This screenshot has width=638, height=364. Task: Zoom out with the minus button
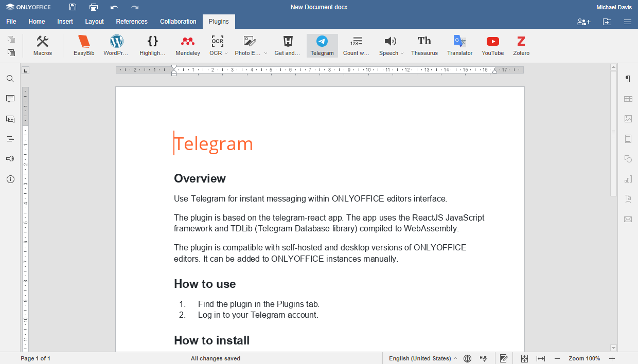click(x=557, y=358)
